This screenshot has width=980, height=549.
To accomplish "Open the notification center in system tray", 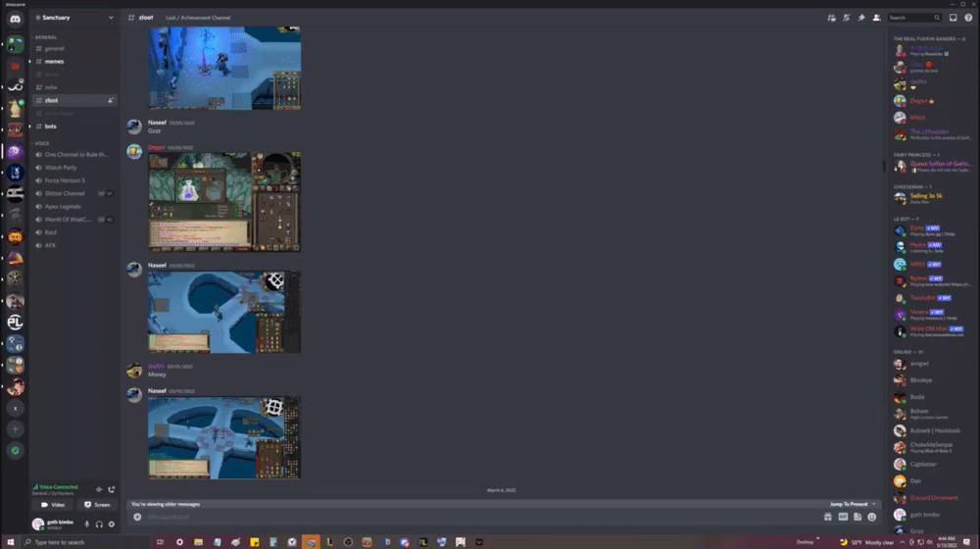I will pos(967,542).
